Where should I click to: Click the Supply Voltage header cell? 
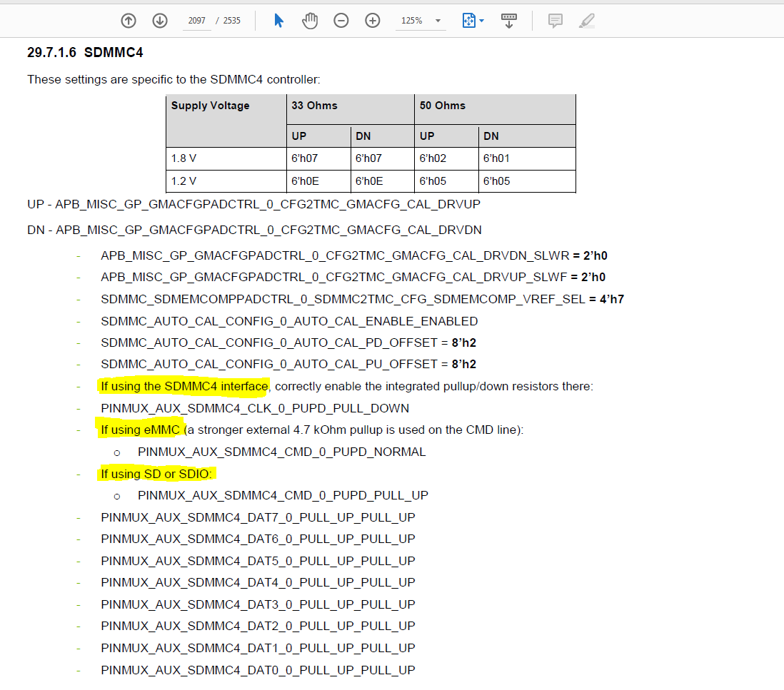click(226, 121)
